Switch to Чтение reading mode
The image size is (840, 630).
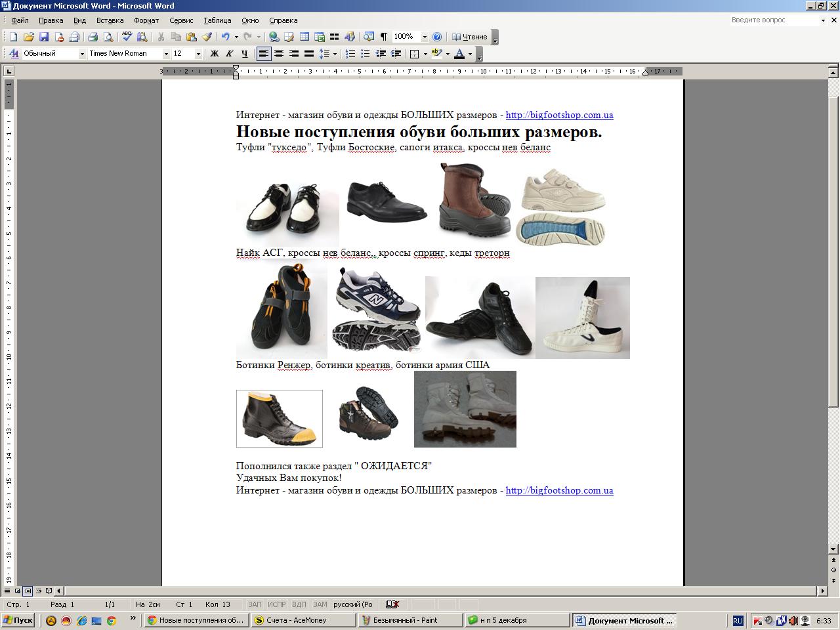(x=470, y=37)
